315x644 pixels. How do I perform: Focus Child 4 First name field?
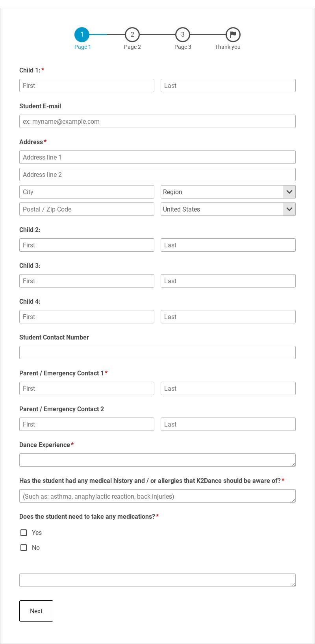[x=87, y=317]
